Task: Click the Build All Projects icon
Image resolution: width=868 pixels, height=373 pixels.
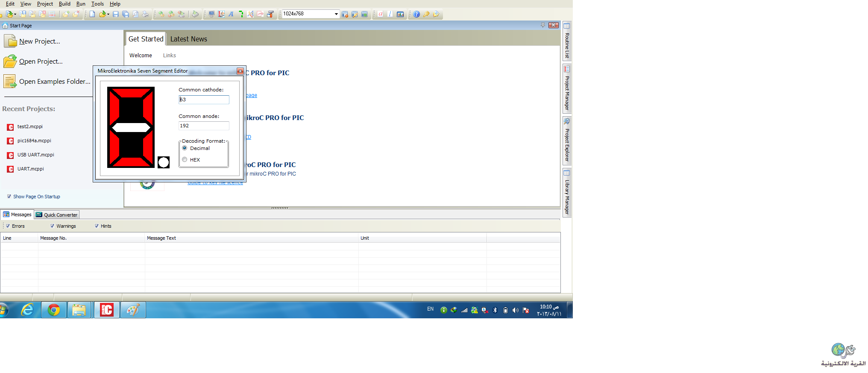Action: pos(171,14)
